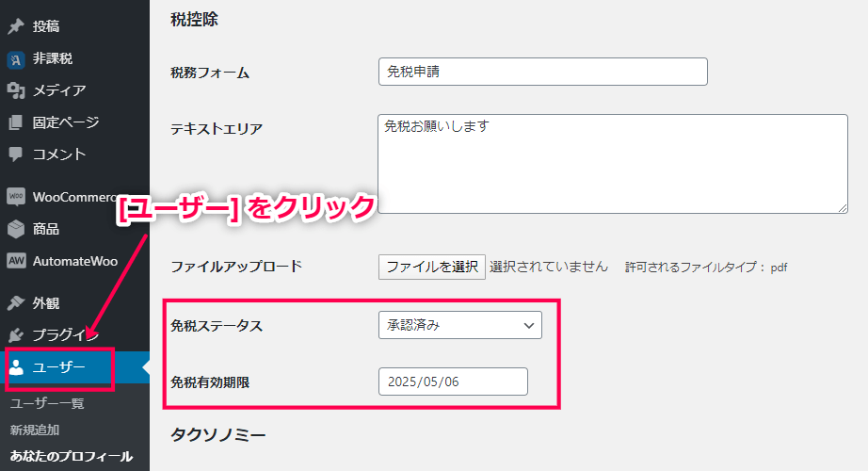Click the ファイルを選択 button
The height and width of the screenshot is (471, 868).
click(432, 268)
